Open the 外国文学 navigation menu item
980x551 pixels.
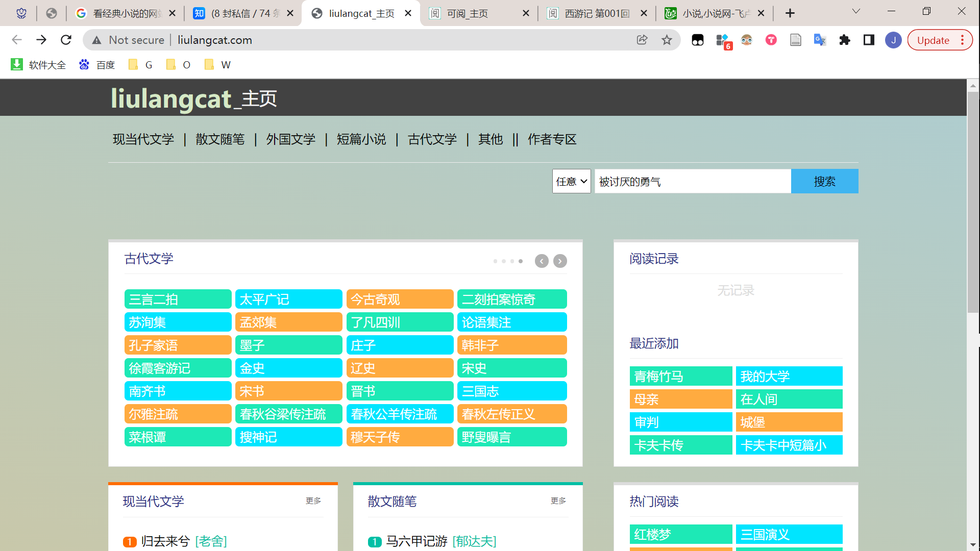coord(290,139)
